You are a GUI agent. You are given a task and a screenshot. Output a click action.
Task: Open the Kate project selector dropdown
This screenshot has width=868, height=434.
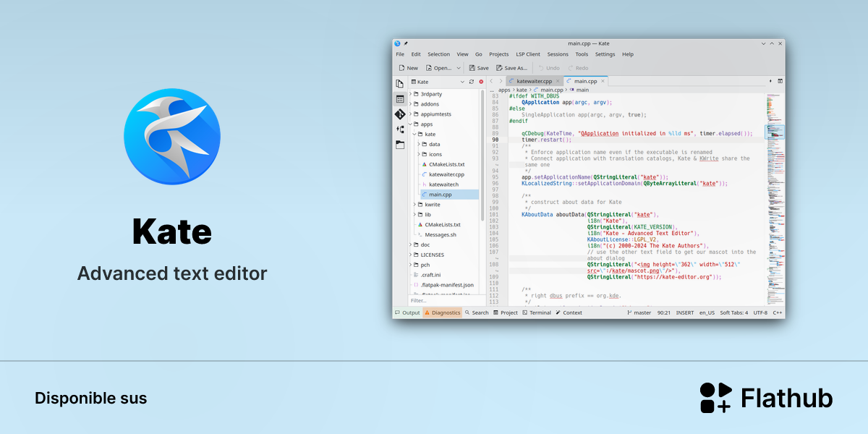(437, 82)
